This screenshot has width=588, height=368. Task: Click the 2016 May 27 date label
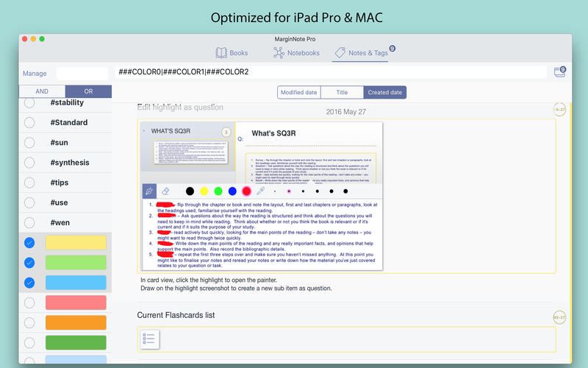click(x=345, y=112)
